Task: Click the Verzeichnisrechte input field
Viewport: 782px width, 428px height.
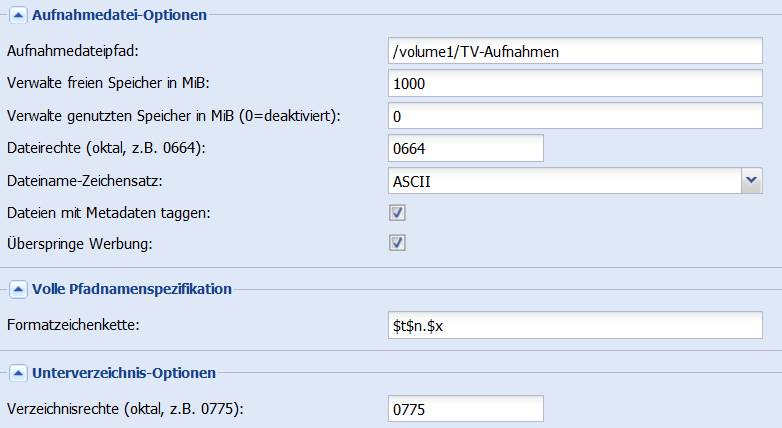Action: (x=466, y=409)
